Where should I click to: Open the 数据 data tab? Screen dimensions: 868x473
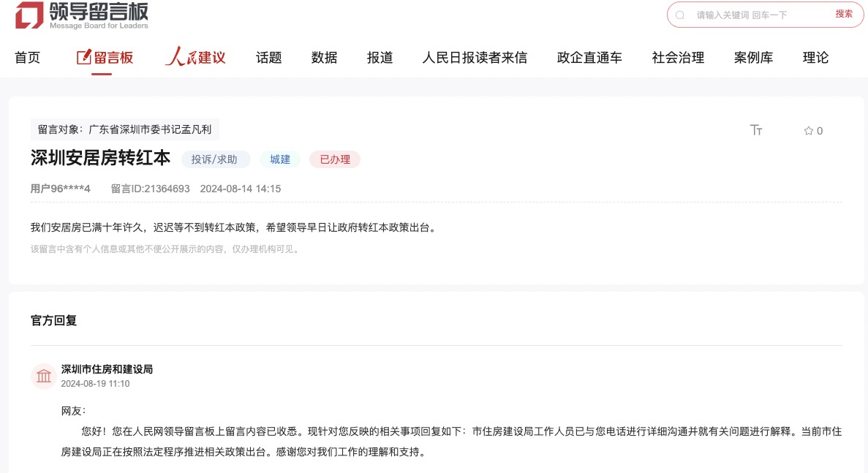(x=325, y=58)
